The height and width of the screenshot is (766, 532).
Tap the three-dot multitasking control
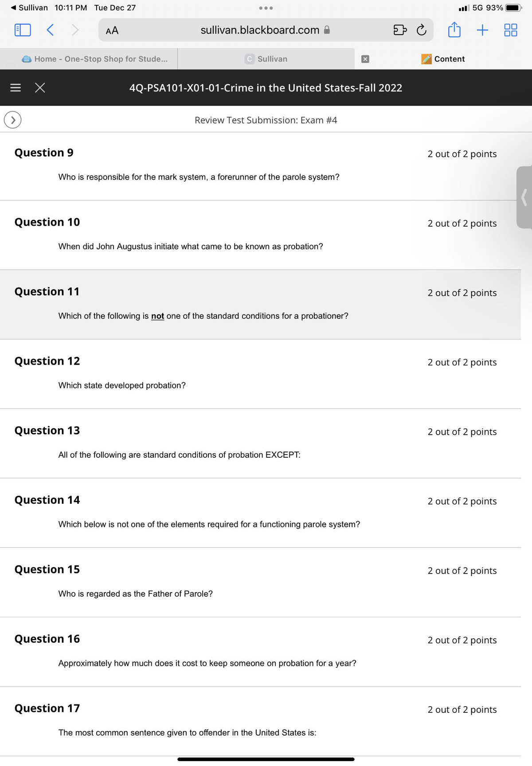pos(266,8)
